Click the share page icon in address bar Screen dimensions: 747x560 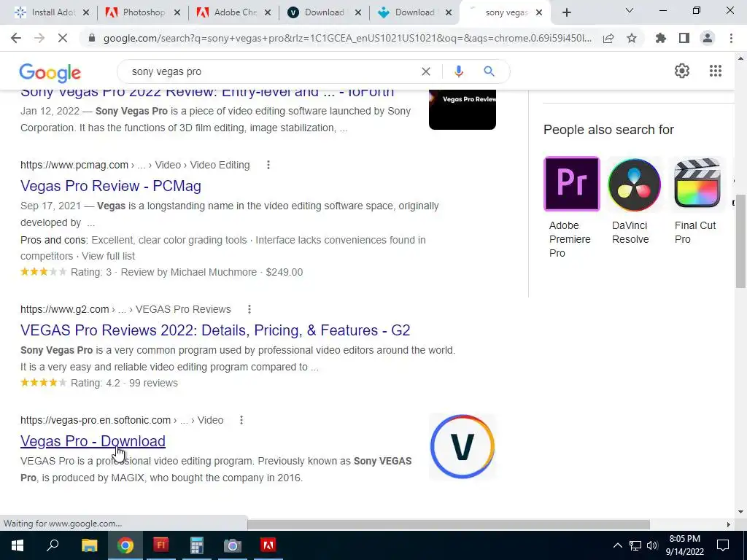point(608,39)
